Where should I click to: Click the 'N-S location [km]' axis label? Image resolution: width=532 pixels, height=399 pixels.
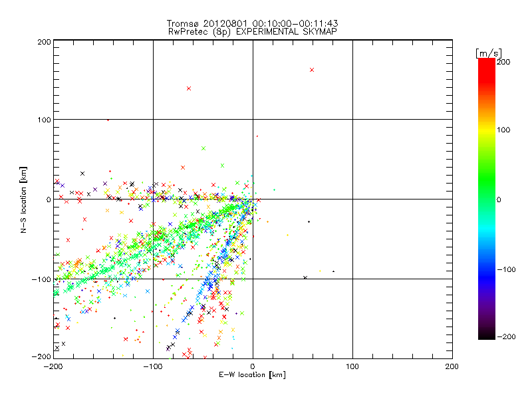23,200
